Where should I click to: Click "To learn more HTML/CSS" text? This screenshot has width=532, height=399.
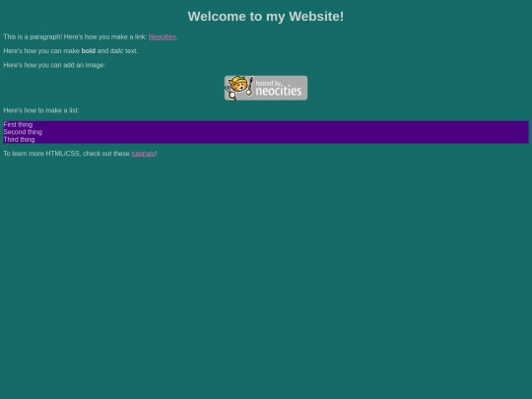click(x=42, y=154)
